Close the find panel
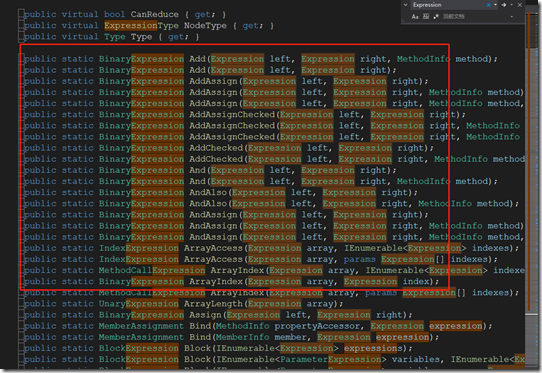The width and height of the screenshot is (542, 373). coord(520,5)
